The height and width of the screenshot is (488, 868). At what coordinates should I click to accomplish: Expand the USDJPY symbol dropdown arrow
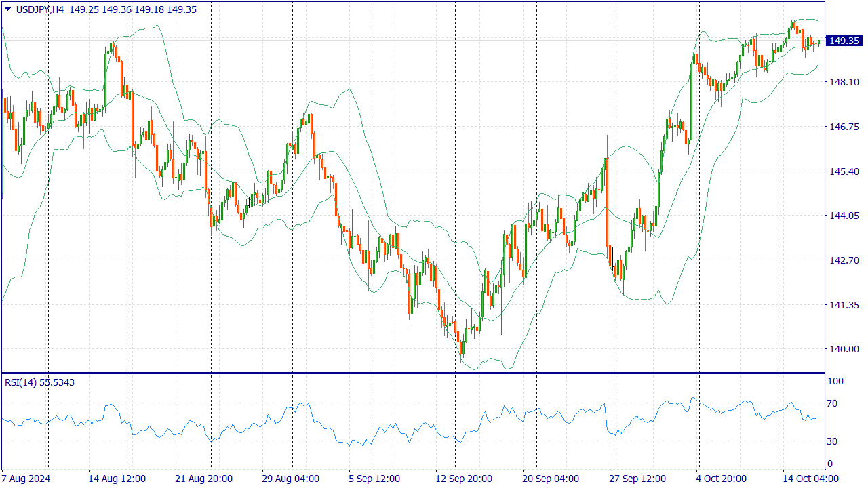7,10
